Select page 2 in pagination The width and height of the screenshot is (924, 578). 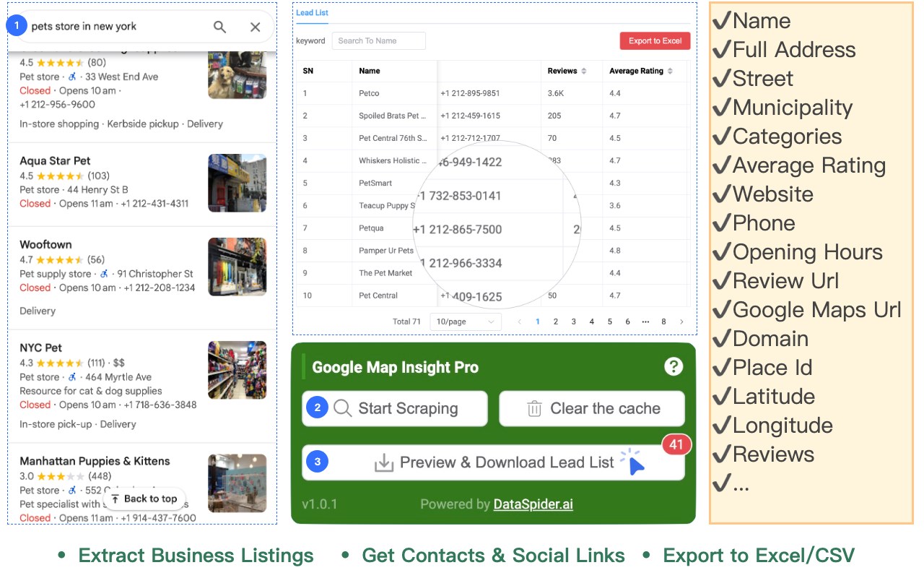point(556,322)
